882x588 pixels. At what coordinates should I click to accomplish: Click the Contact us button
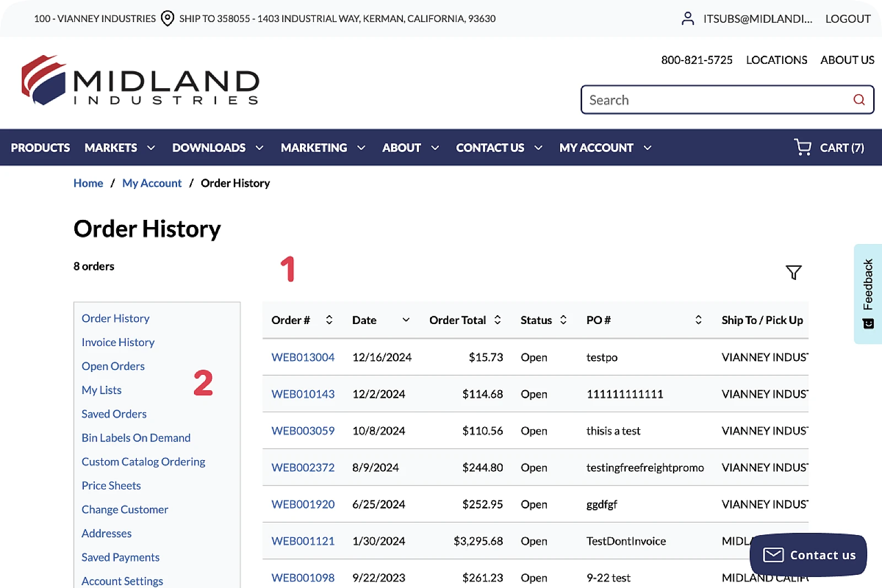pyautogui.click(x=808, y=555)
